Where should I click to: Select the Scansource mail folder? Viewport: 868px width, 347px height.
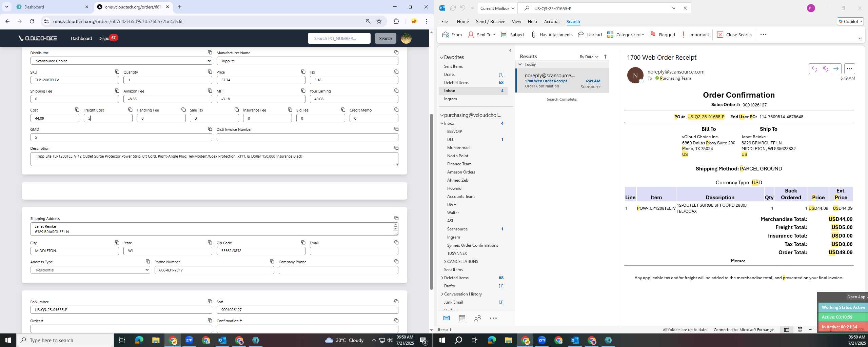(x=457, y=229)
